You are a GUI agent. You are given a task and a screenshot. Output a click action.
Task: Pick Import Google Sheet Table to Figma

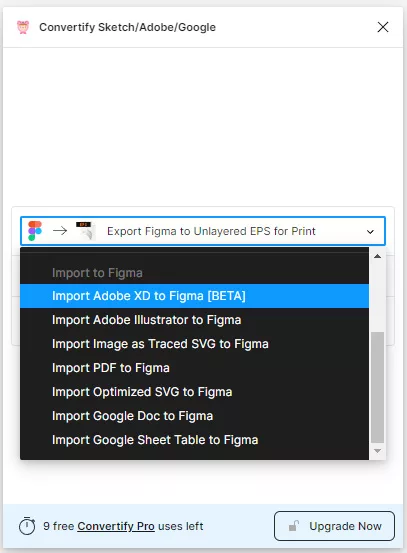[x=194, y=440]
